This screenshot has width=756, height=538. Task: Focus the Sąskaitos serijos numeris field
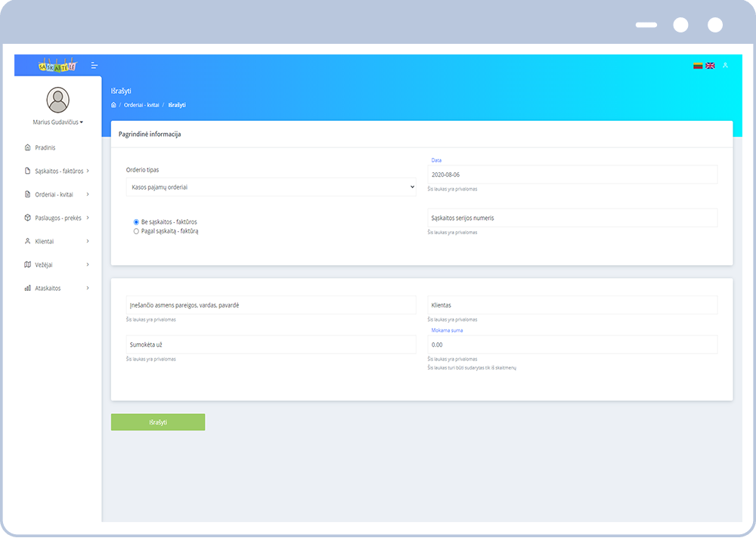coord(572,218)
